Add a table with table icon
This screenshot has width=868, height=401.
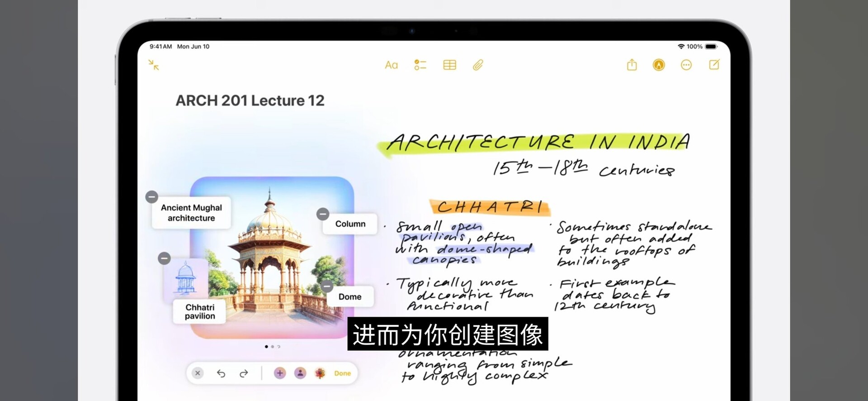tap(449, 65)
